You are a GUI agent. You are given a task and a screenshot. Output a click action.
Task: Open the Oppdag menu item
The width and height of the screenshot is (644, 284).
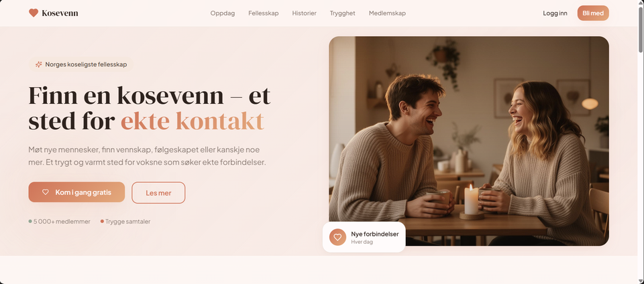[223, 13]
